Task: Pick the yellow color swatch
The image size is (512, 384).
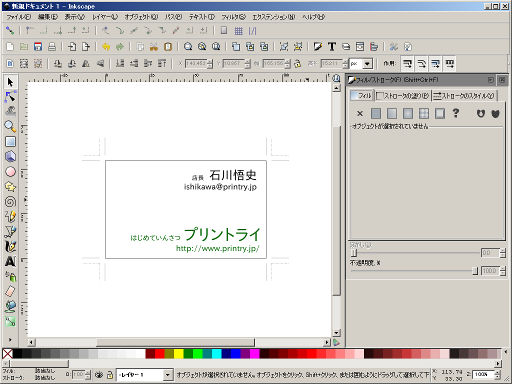Action: (179, 354)
